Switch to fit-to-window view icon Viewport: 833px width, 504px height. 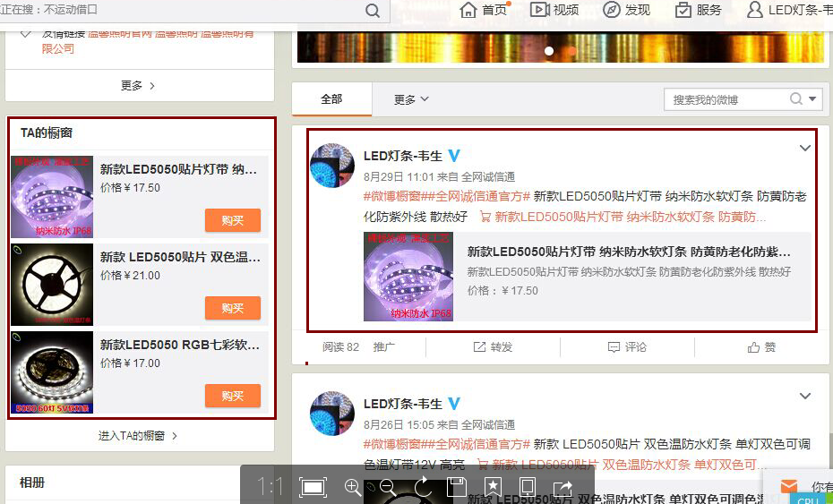tap(313, 487)
